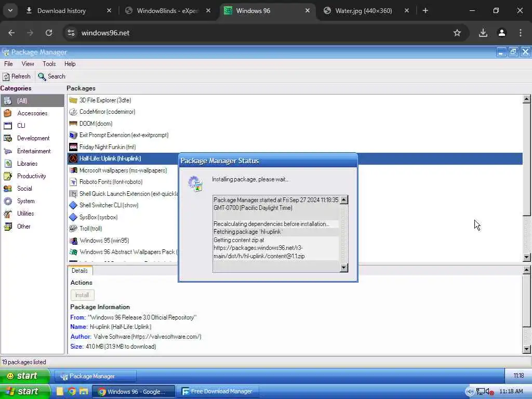Open the Chrome three-dot menu
532x399 pixels.
pyautogui.click(x=521, y=33)
